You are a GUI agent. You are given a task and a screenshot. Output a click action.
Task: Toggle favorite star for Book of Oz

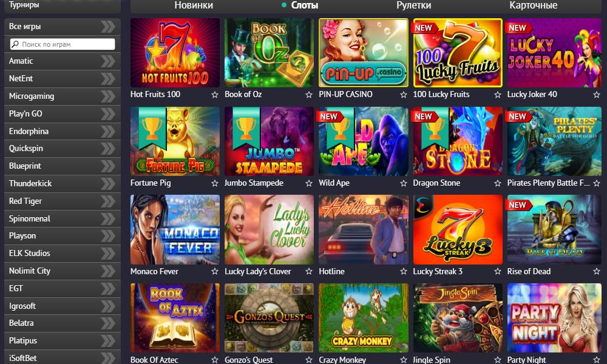(x=308, y=95)
